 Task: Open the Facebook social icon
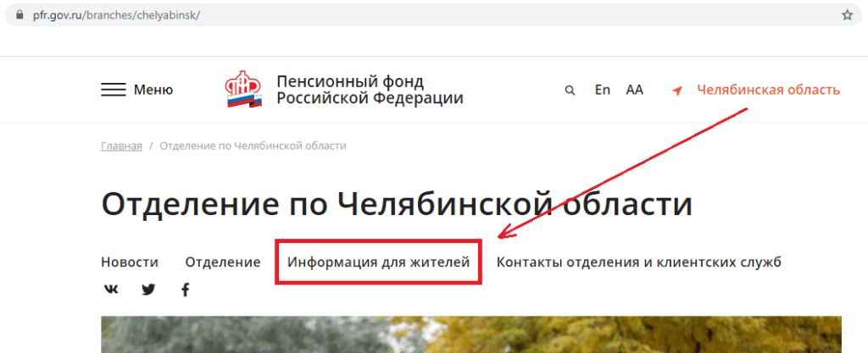(x=186, y=290)
